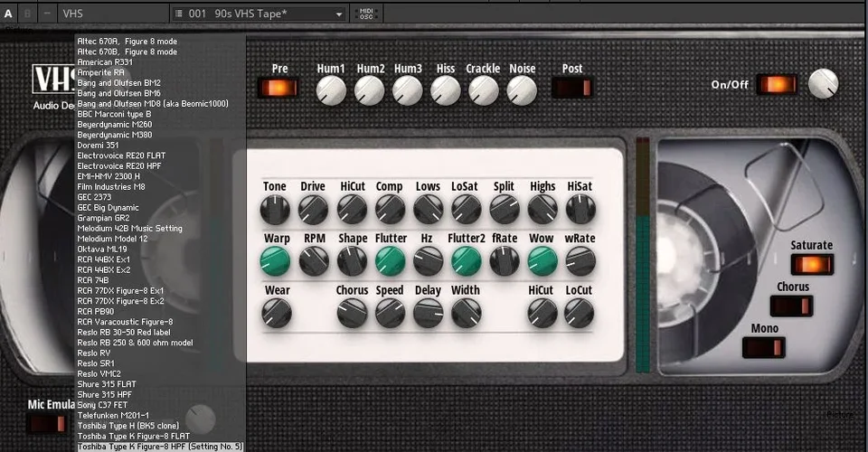Click the fRate knob
The height and width of the screenshot is (452, 868).
coord(505,261)
